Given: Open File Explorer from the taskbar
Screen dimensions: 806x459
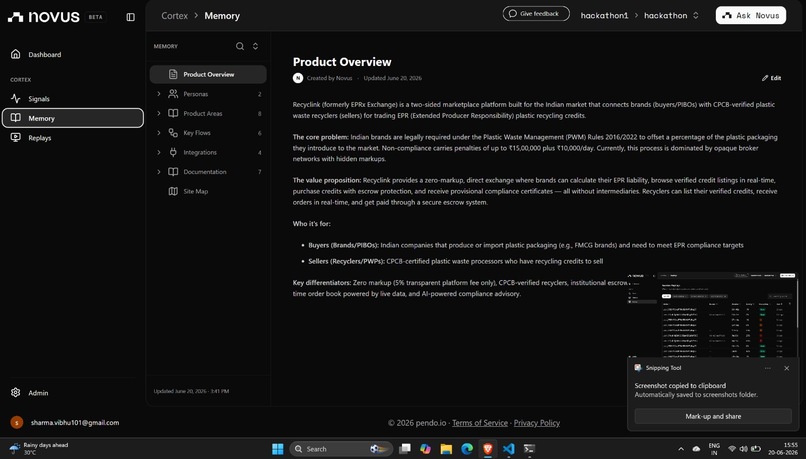Looking at the screenshot, I should (x=446, y=449).
